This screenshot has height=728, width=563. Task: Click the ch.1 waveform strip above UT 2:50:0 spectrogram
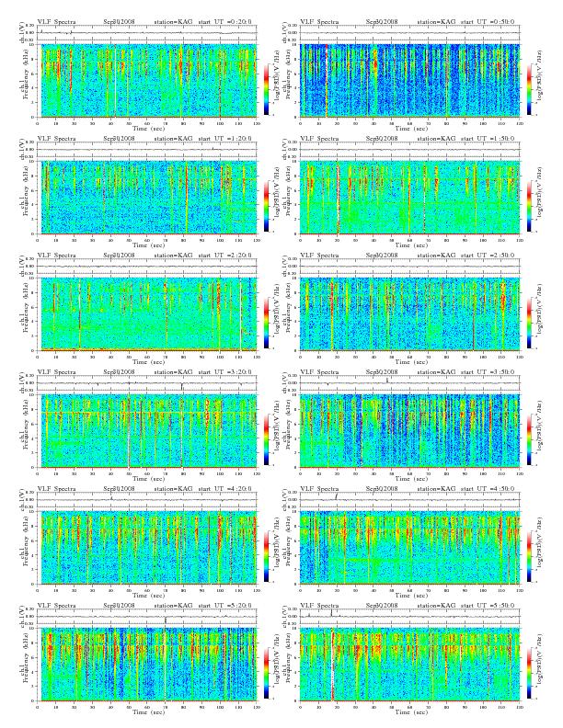409,267
